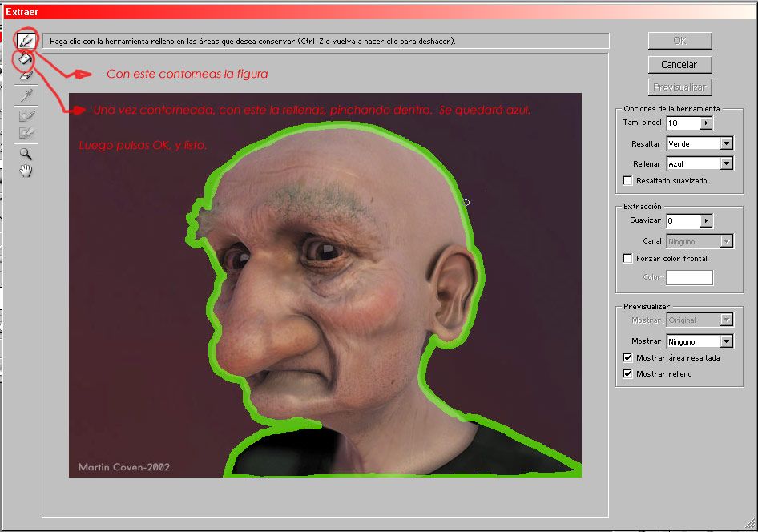758x532 pixels.
Task: Enable Forzar color frontal checkbox
Action: point(627,259)
